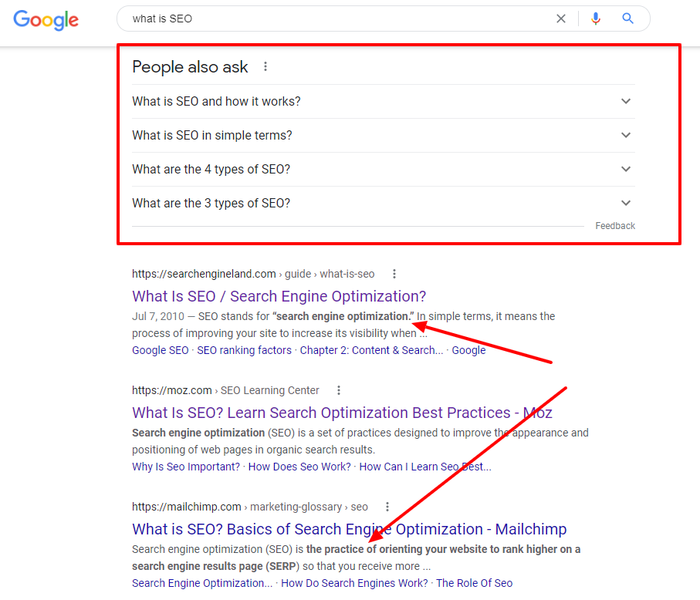The image size is (700, 600).
Task: Click the Google logo
Action: pyautogui.click(x=46, y=21)
